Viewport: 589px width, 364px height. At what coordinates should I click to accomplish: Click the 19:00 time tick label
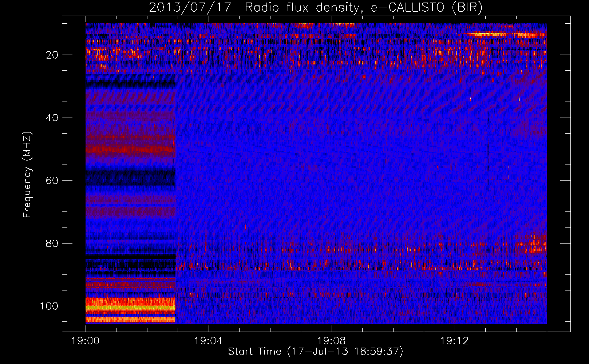[x=86, y=341]
